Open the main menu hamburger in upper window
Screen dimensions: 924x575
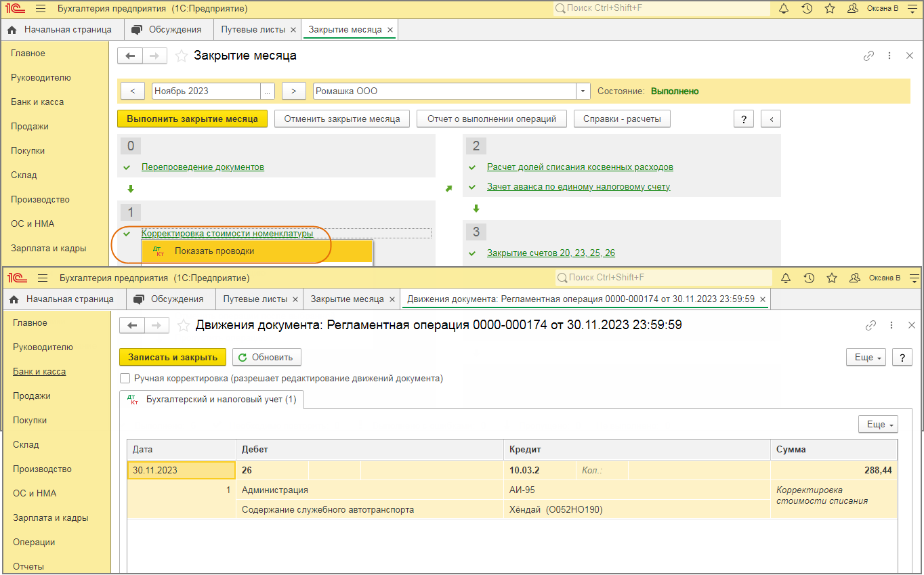[41, 9]
